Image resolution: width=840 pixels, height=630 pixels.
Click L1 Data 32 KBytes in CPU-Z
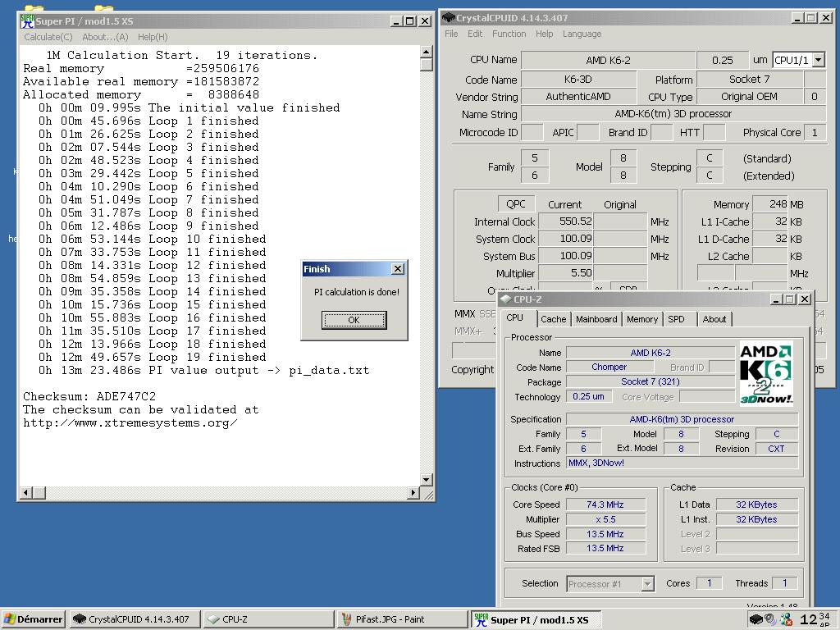(756, 504)
